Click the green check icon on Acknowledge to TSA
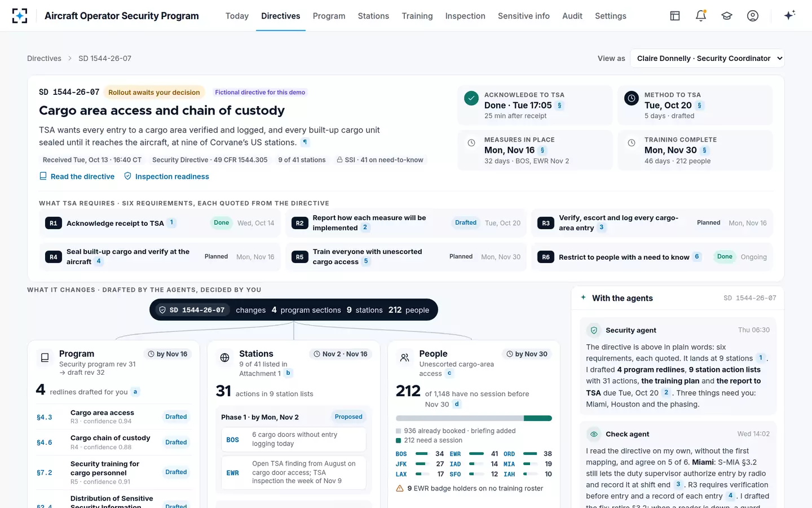Viewport: 812px width, 508px height. click(471, 98)
